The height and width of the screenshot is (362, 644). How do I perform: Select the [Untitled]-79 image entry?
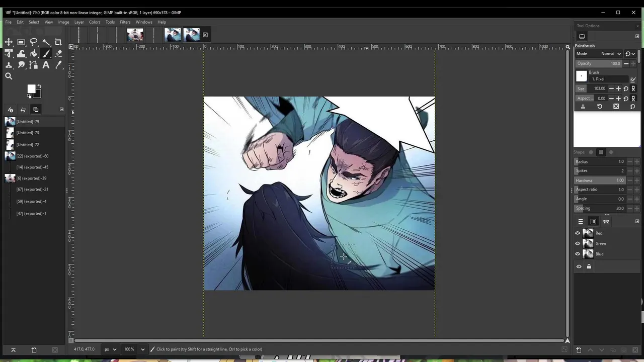point(35,121)
